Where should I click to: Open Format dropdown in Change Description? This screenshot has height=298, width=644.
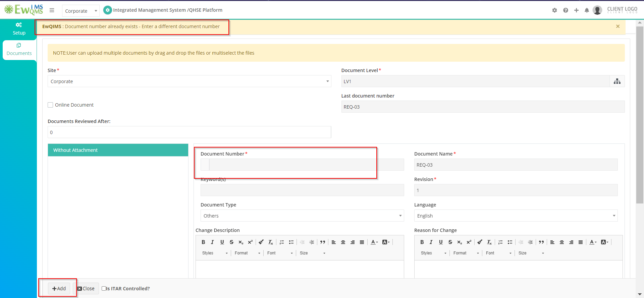[x=247, y=253]
